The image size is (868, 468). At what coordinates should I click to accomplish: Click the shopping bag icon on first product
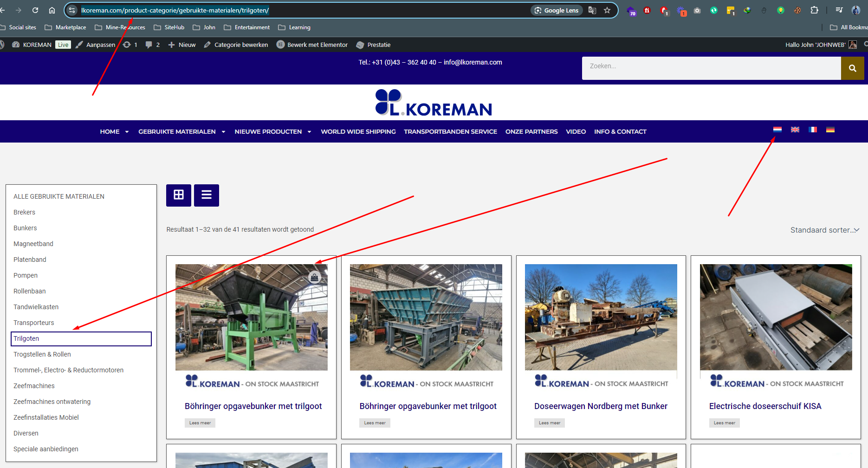click(315, 278)
